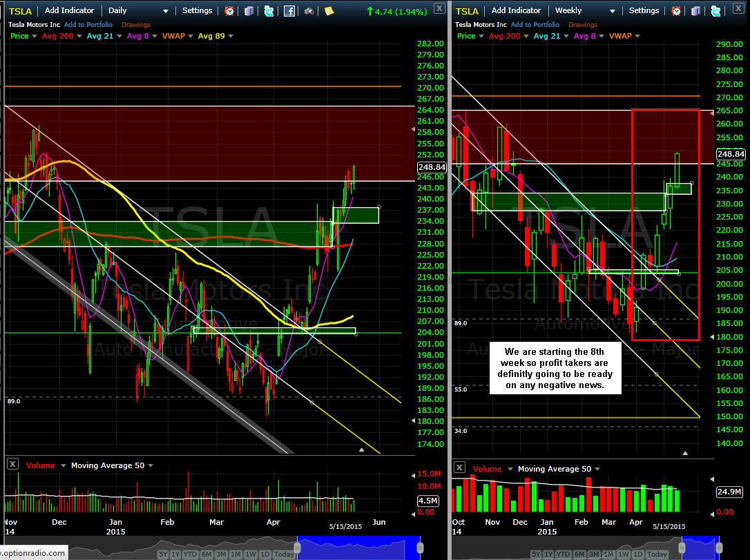Viewport: 750px width, 560px height.
Task: Open Drawings on Weekly chart
Action: [583, 24]
